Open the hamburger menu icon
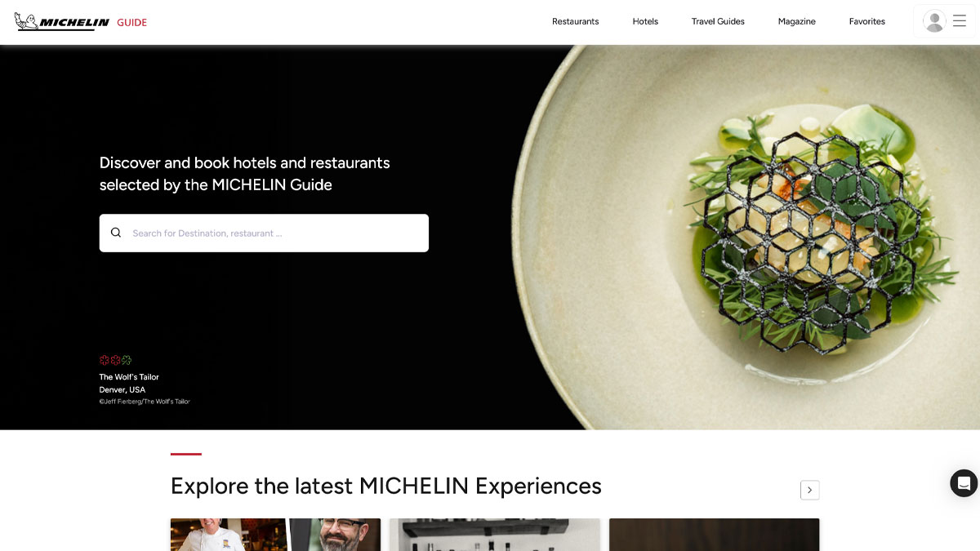Image resolution: width=980 pixels, height=551 pixels. [x=960, y=21]
